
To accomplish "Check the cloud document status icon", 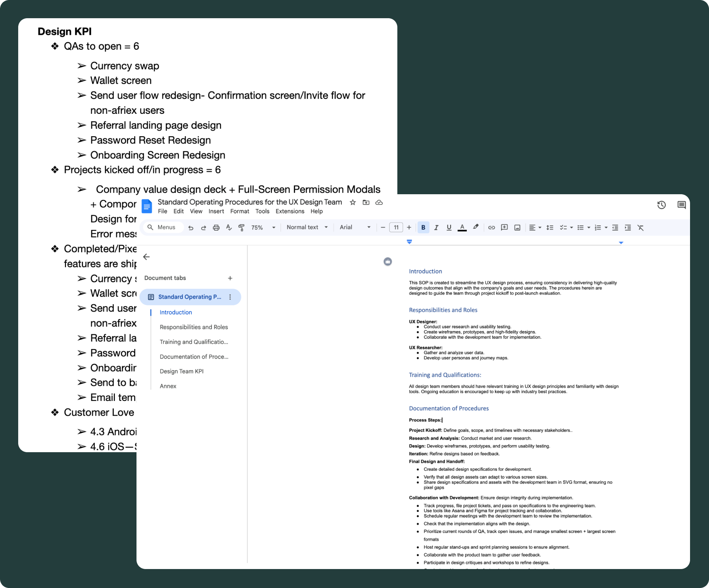I will 379,202.
